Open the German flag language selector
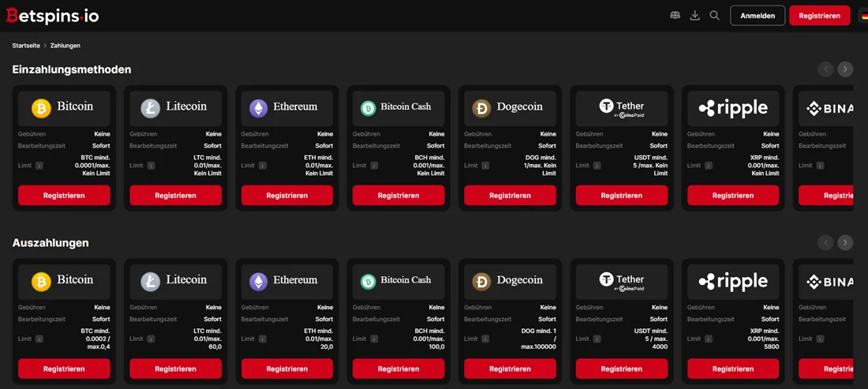The height and width of the screenshot is (389, 868). tap(864, 16)
